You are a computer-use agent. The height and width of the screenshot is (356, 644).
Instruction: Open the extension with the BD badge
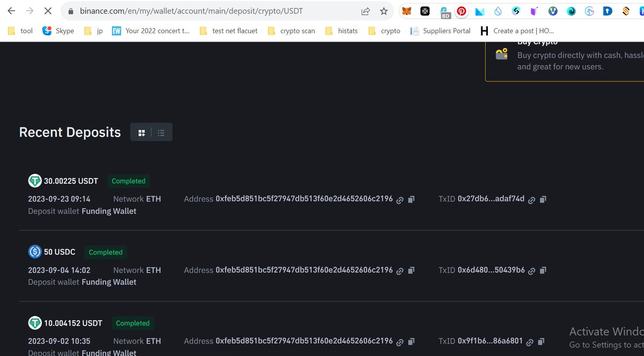pos(444,12)
